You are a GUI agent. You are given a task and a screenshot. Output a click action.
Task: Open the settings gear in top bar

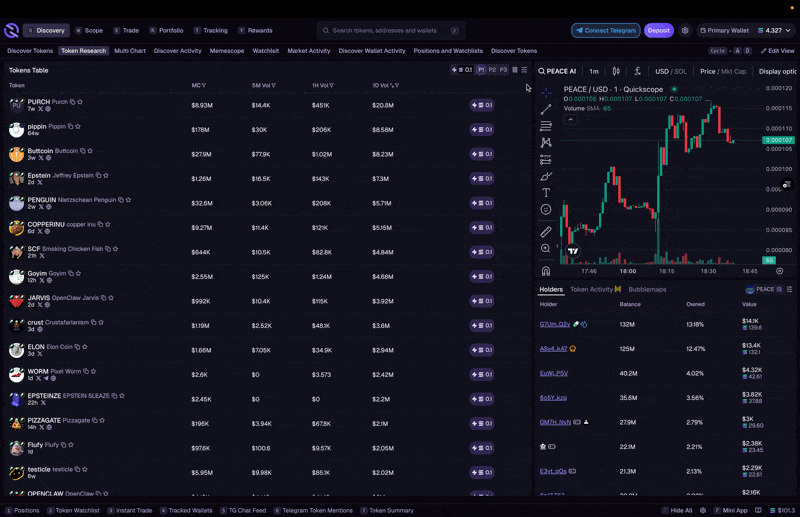[x=685, y=31]
